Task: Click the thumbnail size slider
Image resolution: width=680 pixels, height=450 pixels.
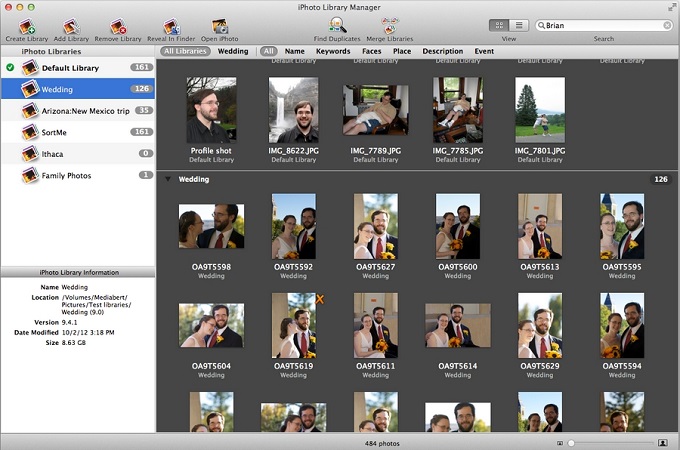Action: [612, 443]
